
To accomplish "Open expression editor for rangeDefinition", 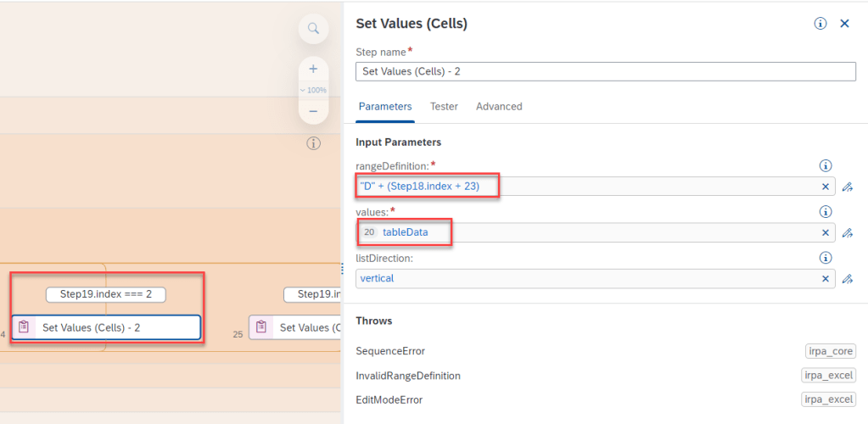I will (847, 187).
